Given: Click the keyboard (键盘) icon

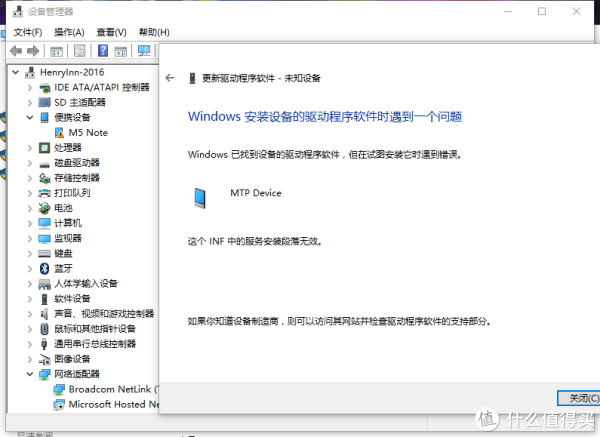Looking at the screenshot, I should pyautogui.click(x=44, y=253).
